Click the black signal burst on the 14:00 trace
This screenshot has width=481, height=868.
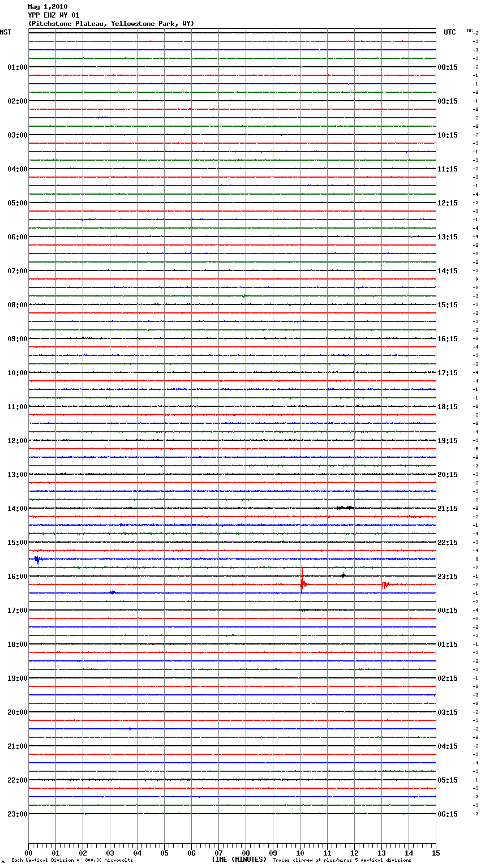[x=345, y=508]
